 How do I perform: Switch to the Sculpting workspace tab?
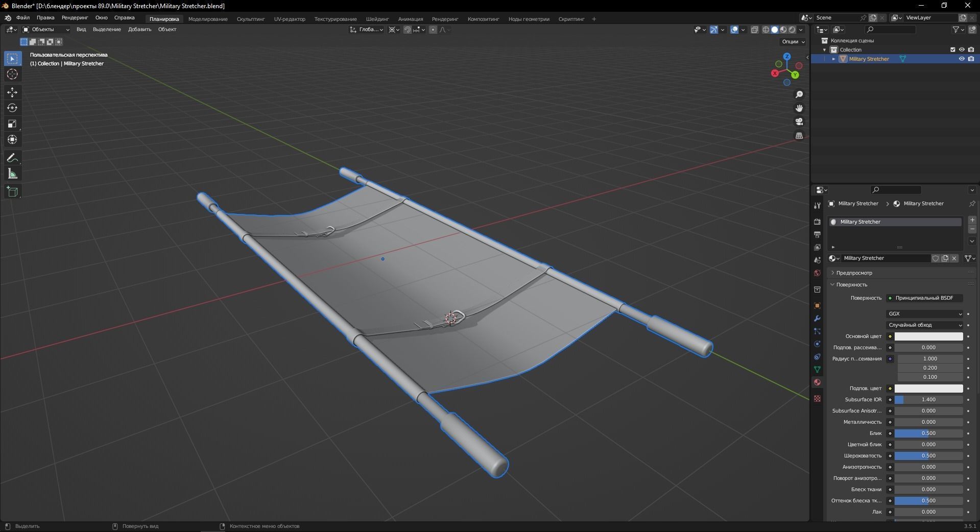click(x=251, y=19)
